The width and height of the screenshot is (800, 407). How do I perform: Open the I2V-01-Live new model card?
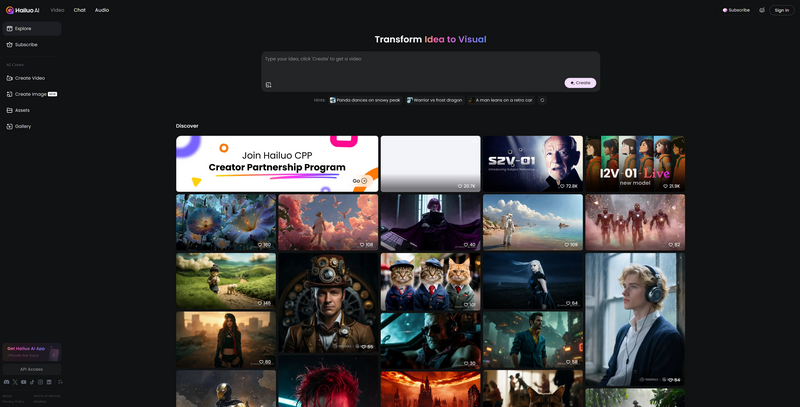click(635, 164)
